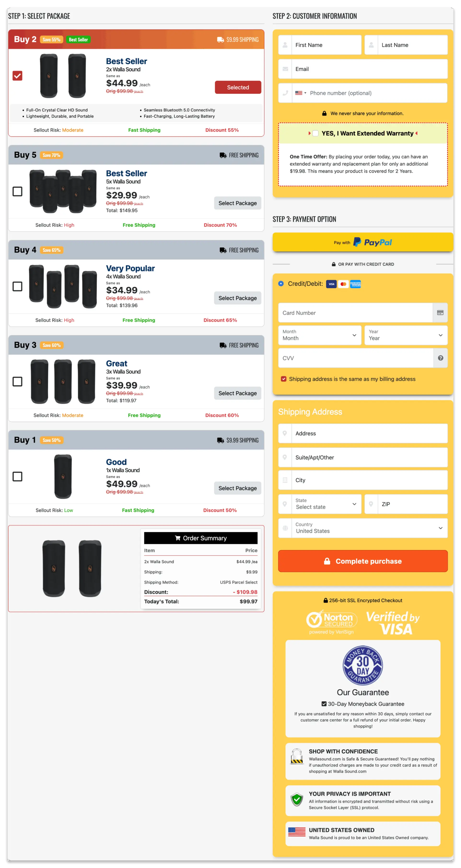Open the expiration Month dropdown
Viewport: 461px width, 868px height.
click(320, 335)
